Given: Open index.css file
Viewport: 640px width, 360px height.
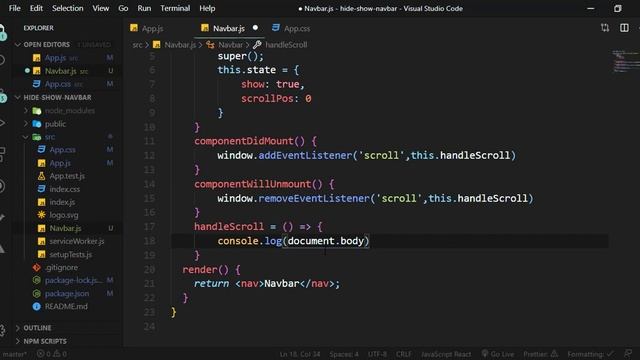Looking at the screenshot, I should [x=64, y=189].
